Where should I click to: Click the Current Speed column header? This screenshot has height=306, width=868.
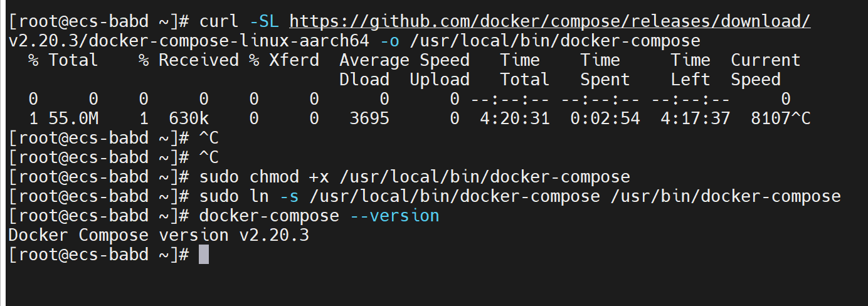766,70
